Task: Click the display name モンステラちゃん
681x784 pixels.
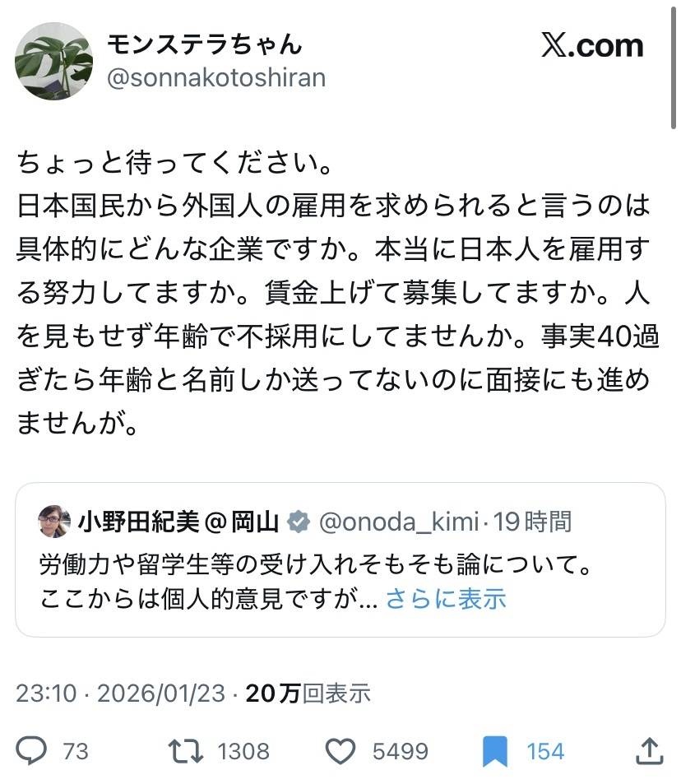Action: [x=205, y=44]
